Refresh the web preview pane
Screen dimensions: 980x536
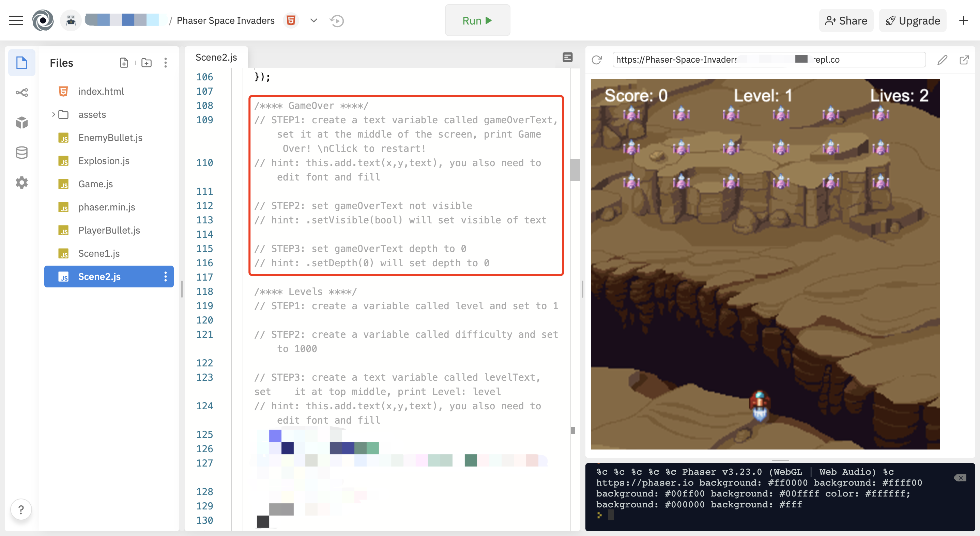(x=597, y=60)
